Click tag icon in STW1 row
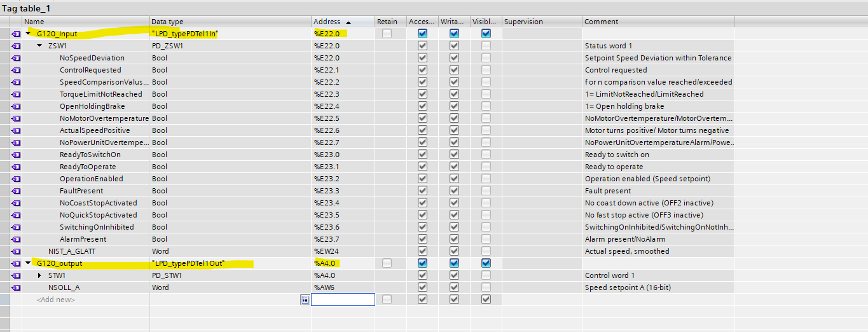 (x=16, y=275)
